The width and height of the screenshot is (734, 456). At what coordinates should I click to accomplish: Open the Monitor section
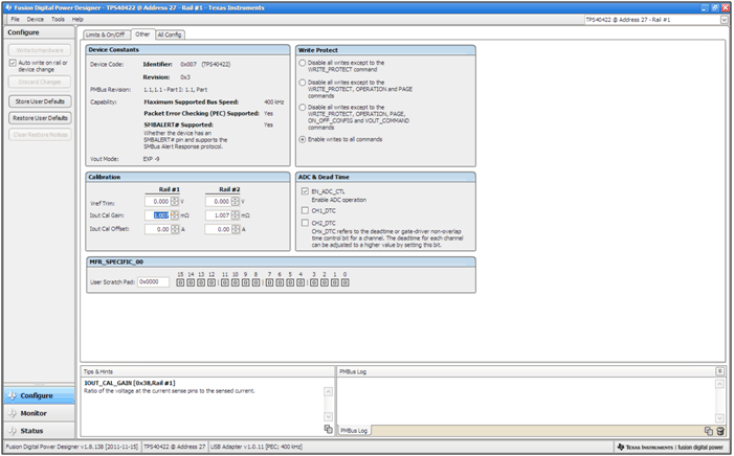tap(39, 413)
